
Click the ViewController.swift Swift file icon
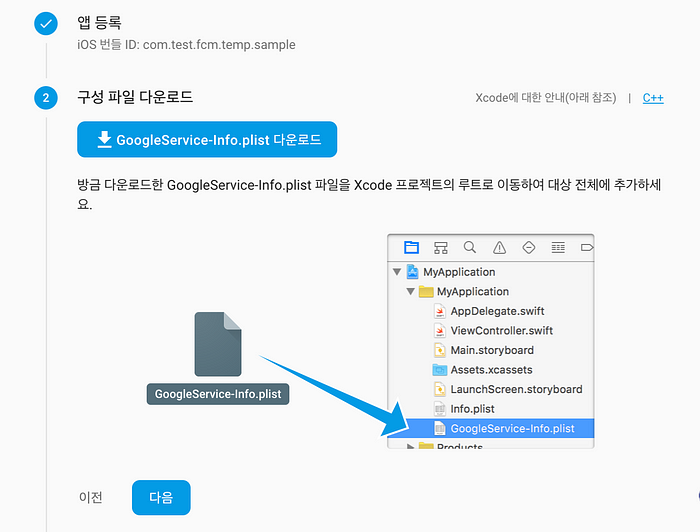click(440, 331)
